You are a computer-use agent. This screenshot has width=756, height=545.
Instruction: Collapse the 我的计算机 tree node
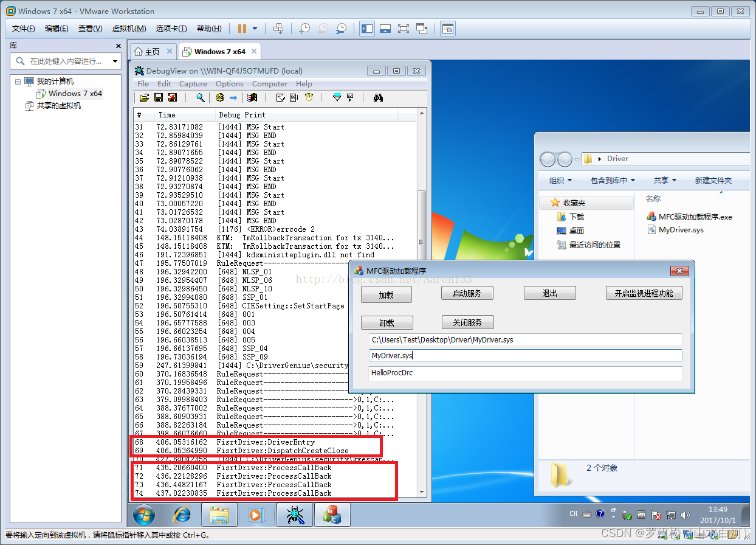(x=18, y=82)
